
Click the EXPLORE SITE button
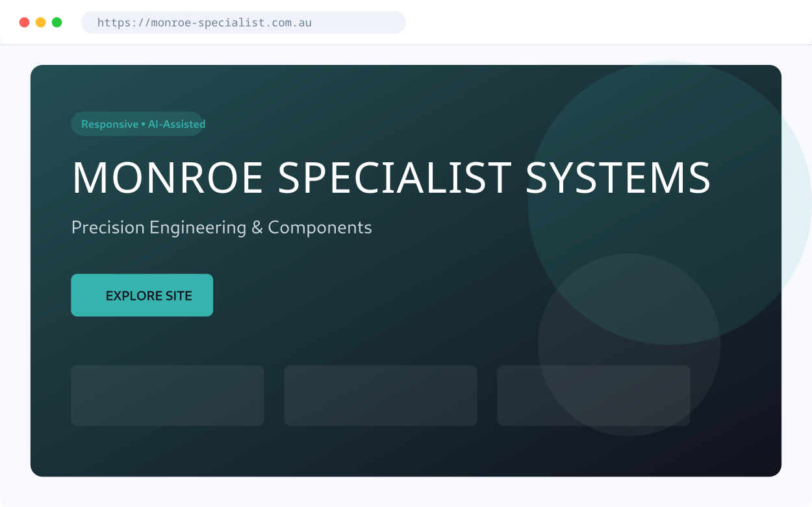click(142, 295)
